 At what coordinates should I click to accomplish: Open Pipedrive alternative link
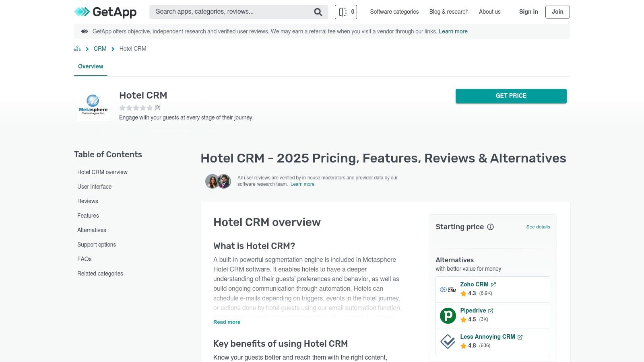[473, 311]
